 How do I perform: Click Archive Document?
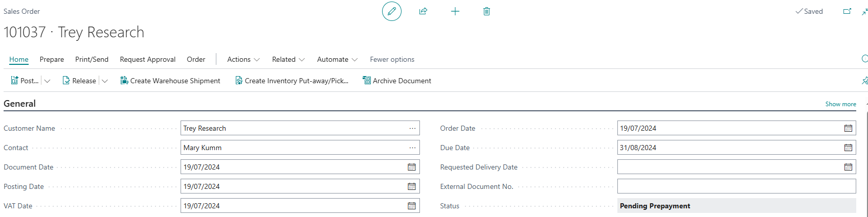tap(397, 81)
